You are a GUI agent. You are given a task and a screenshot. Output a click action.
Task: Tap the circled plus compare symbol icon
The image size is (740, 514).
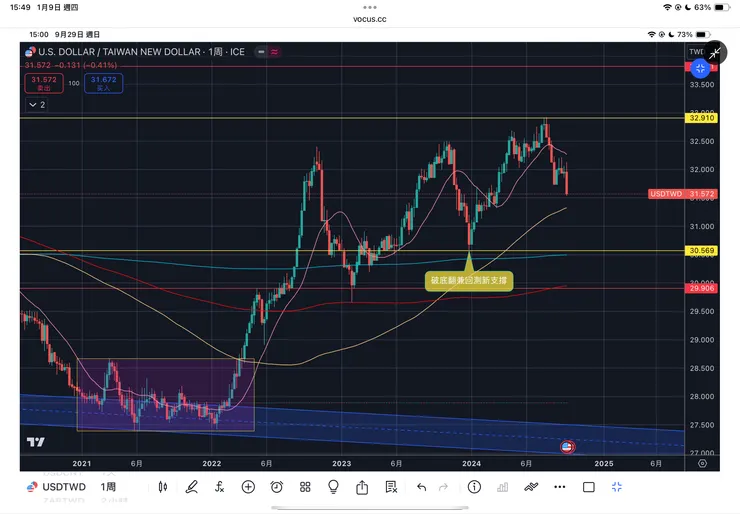pyautogui.click(x=248, y=487)
